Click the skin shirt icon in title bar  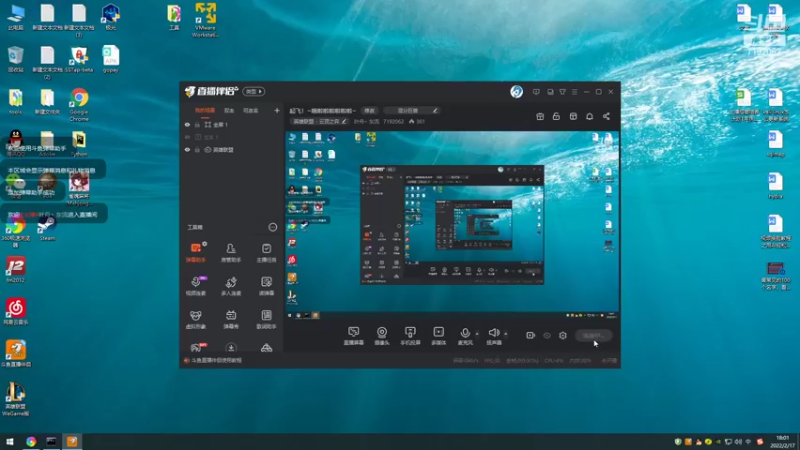pos(562,92)
